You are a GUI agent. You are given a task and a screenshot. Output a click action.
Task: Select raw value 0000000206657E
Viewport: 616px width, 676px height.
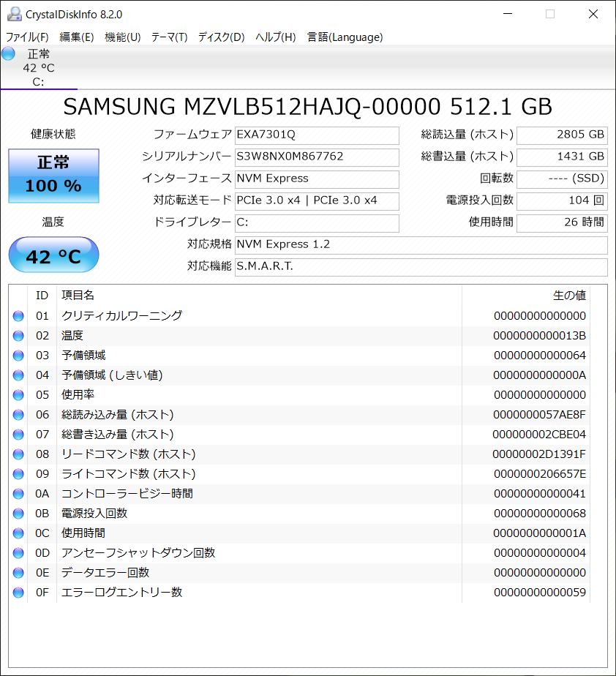pos(540,474)
